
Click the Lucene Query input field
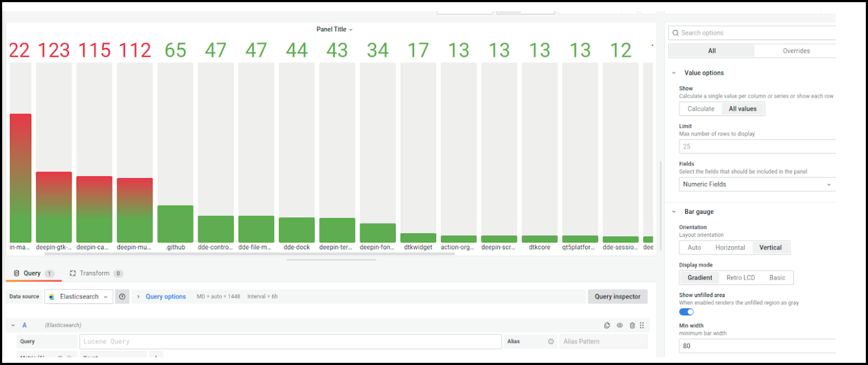(290, 341)
